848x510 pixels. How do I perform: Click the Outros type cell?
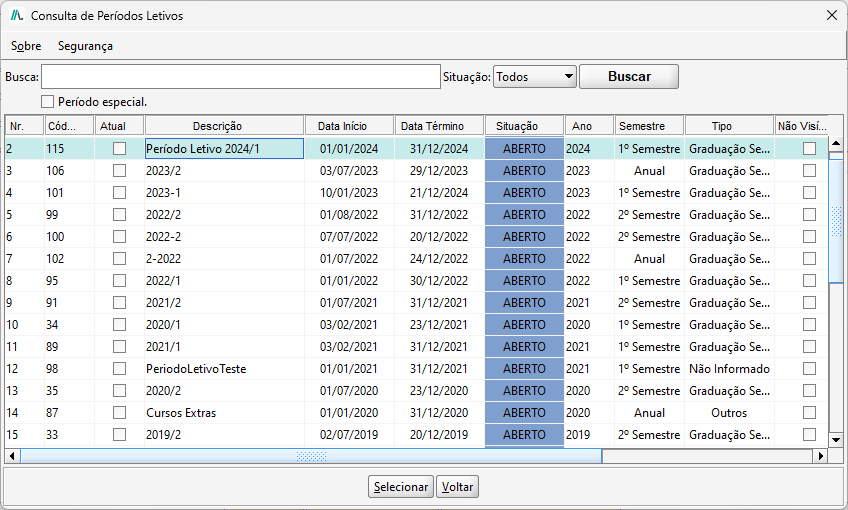pyautogui.click(x=729, y=413)
